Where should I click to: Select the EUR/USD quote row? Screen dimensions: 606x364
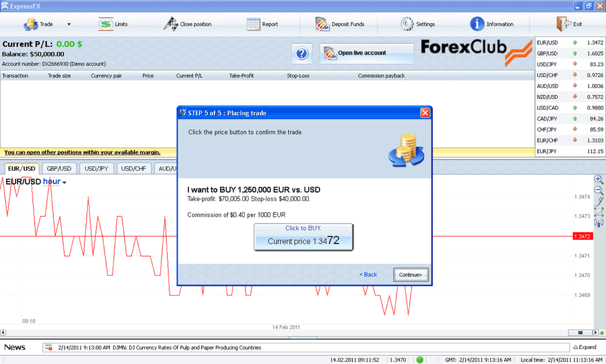tap(570, 42)
